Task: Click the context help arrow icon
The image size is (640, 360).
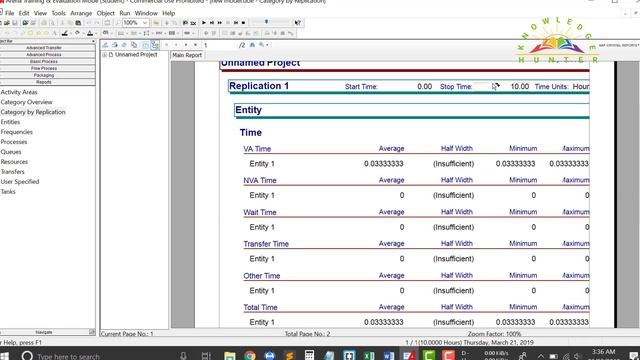Action: 298,23
